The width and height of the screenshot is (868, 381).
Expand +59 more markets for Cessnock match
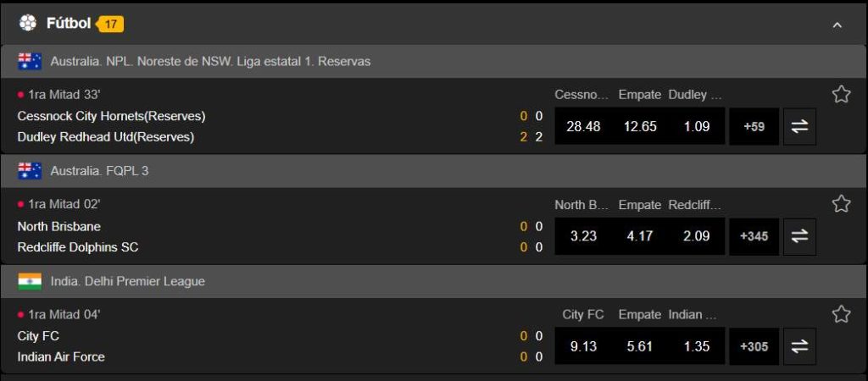point(754,126)
